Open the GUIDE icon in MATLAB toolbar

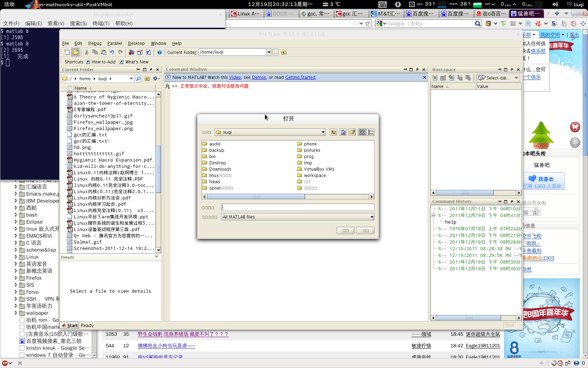pos(140,52)
